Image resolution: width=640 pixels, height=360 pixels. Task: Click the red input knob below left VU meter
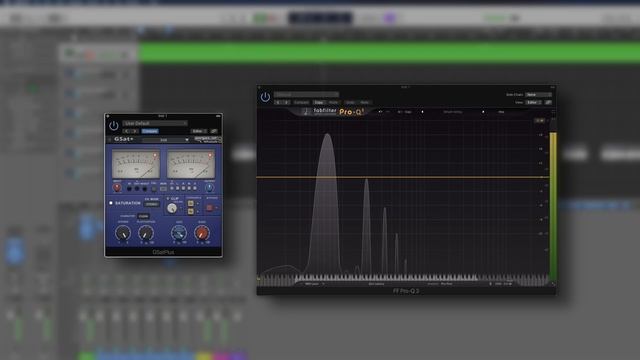(x=117, y=188)
